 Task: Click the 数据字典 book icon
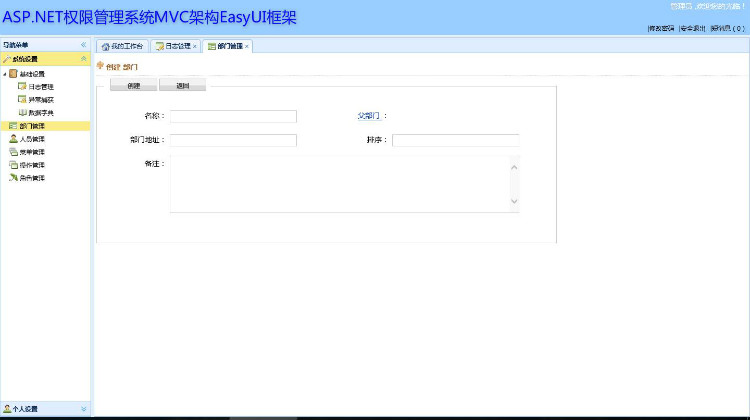click(x=22, y=112)
